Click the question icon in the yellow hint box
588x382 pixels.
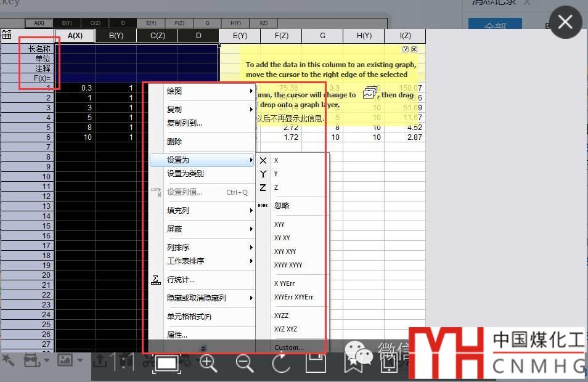click(406, 49)
